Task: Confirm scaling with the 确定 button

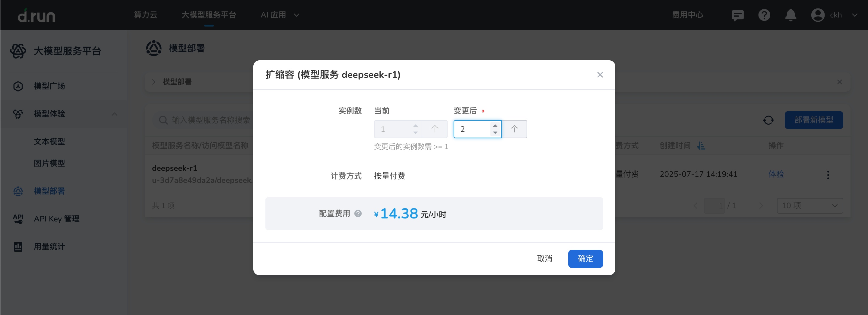Action: [585, 259]
